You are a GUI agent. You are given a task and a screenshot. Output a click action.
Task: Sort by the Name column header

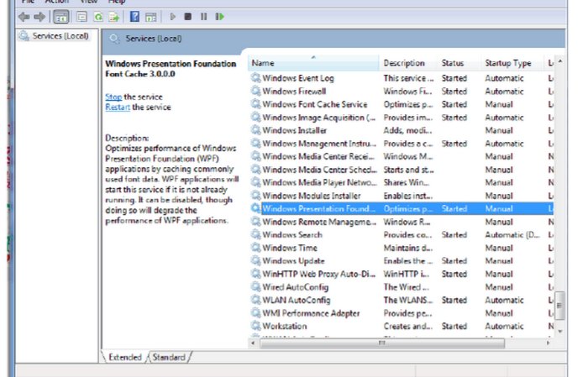pyautogui.click(x=313, y=63)
